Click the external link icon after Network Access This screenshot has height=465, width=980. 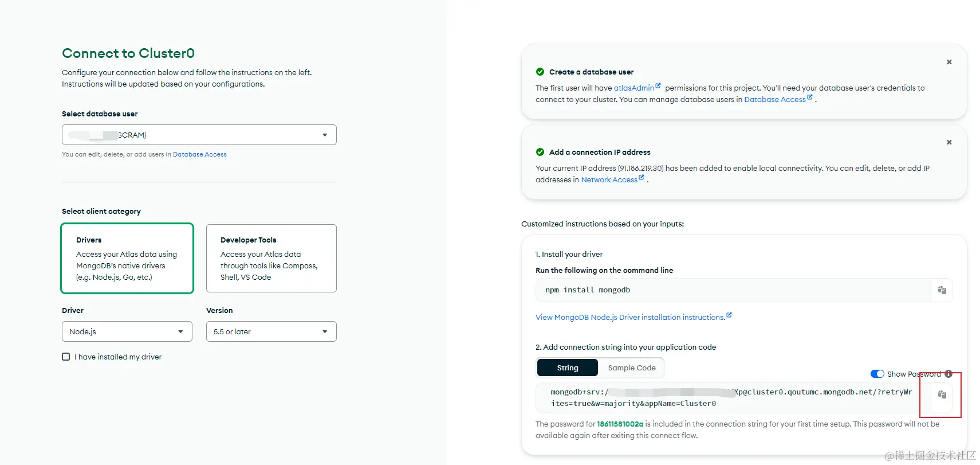coord(641,178)
